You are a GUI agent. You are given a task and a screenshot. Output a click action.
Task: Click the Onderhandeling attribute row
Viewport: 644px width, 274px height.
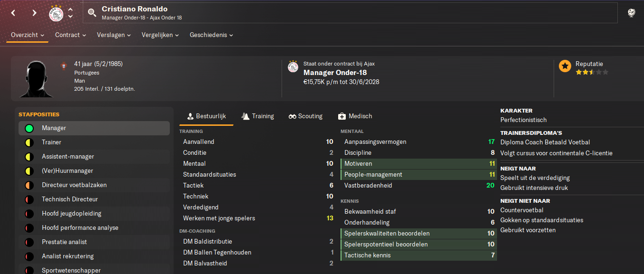coord(419,222)
